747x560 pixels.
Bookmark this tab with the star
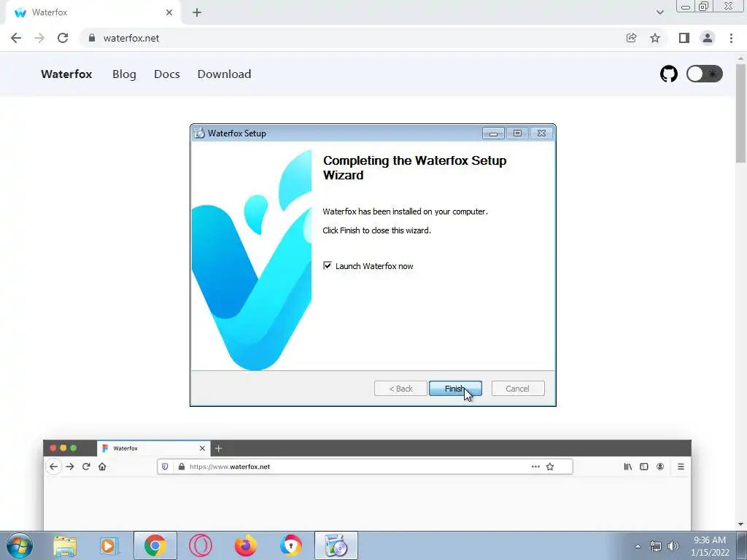pos(655,38)
